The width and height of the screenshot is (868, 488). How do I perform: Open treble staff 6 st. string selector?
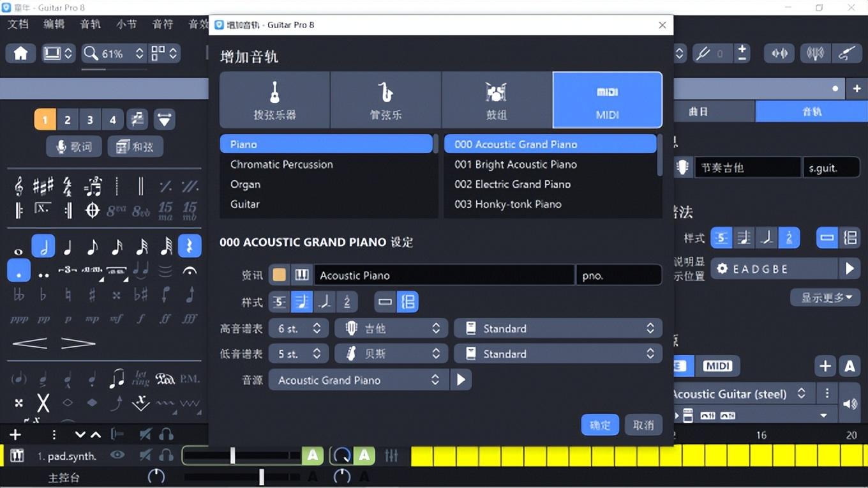coord(298,328)
